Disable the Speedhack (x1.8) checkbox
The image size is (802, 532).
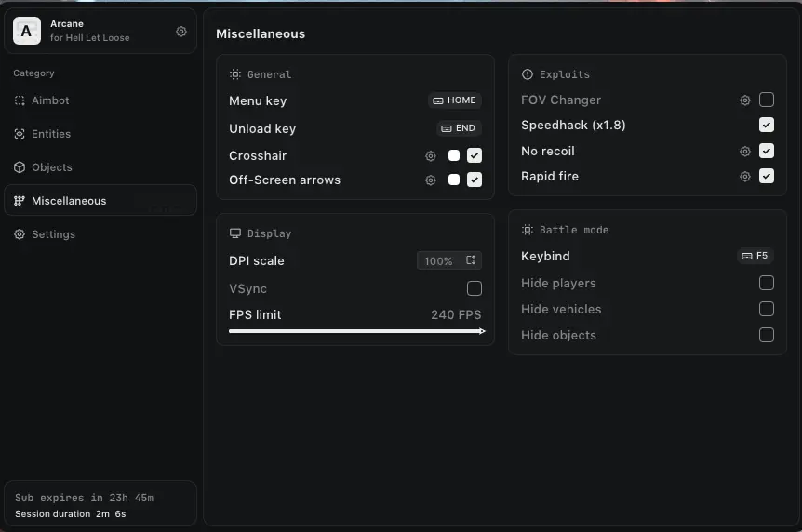coord(767,126)
